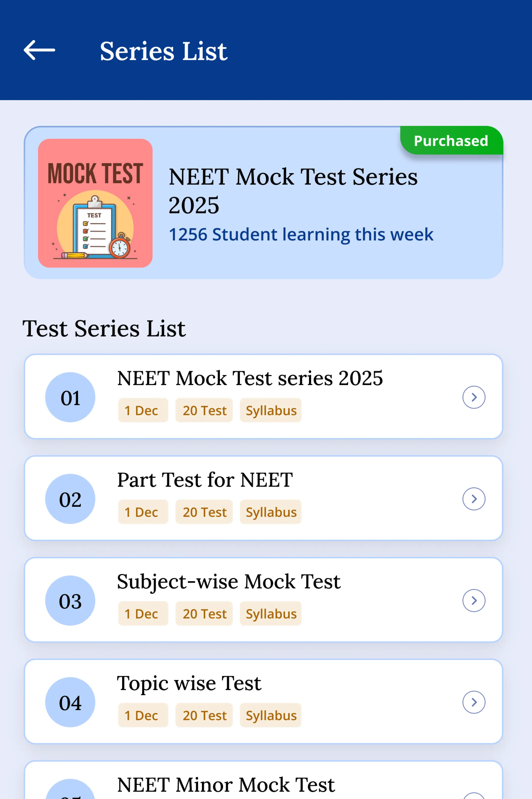Click Syllabus tag under Topic wise Test
Viewport: 532px width, 799px height.
coord(271,715)
